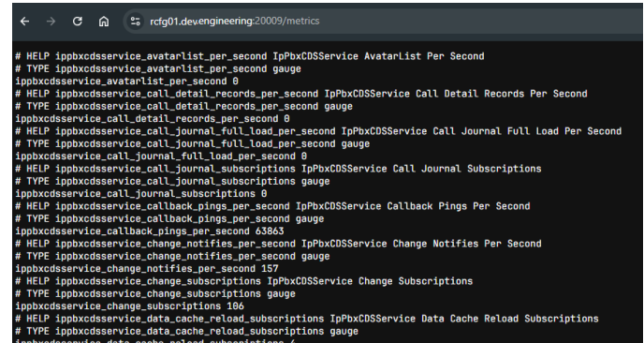
Task: Click the rcfg01.dev.engineering URL in address bar
Action: (235, 21)
